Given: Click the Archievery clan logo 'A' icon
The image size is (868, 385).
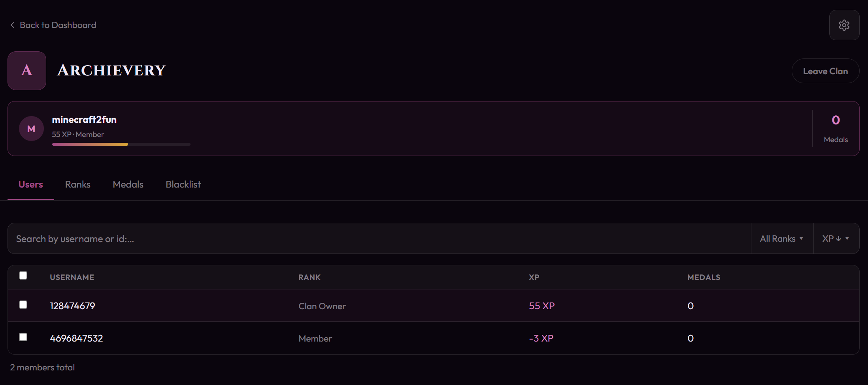Looking at the screenshot, I should 27,71.
